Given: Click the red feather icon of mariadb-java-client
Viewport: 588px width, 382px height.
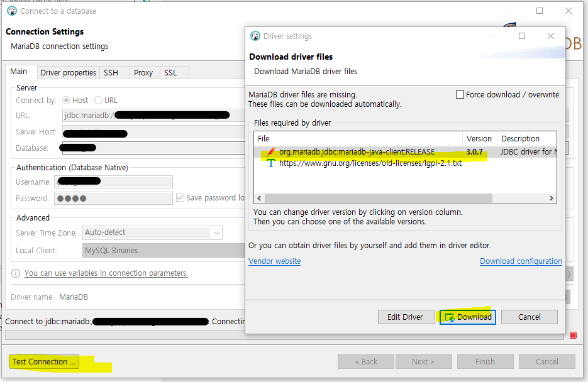Looking at the screenshot, I should tap(271, 151).
